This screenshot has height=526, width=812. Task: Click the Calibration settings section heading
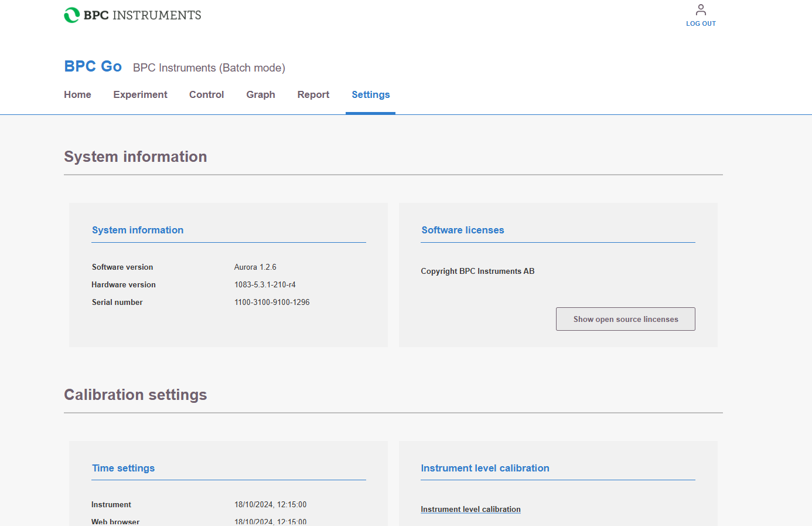135,395
